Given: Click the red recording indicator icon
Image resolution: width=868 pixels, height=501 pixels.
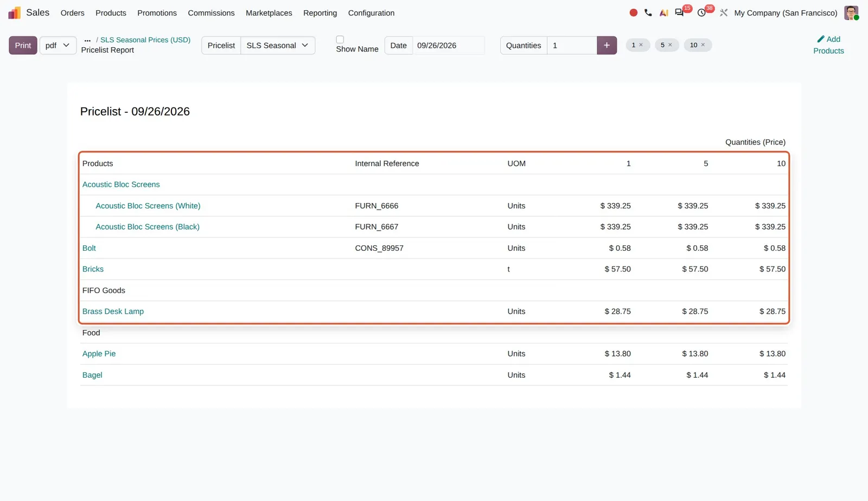Looking at the screenshot, I should point(633,12).
